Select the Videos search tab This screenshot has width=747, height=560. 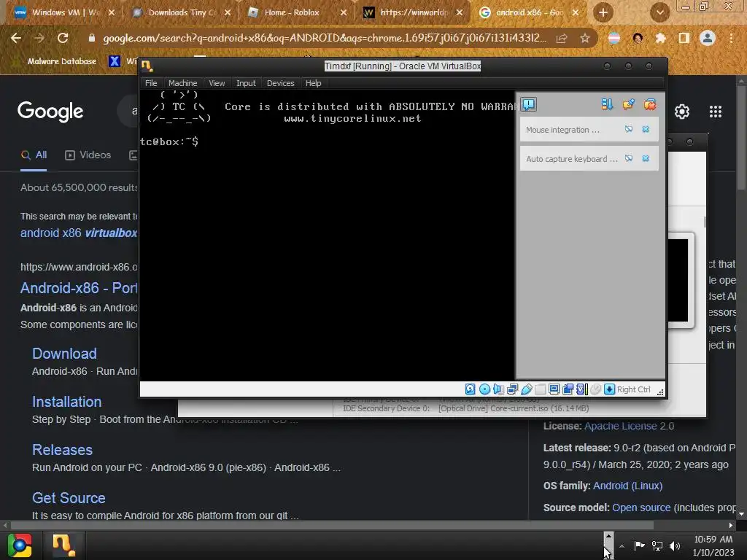pyautogui.click(x=88, y=155)
